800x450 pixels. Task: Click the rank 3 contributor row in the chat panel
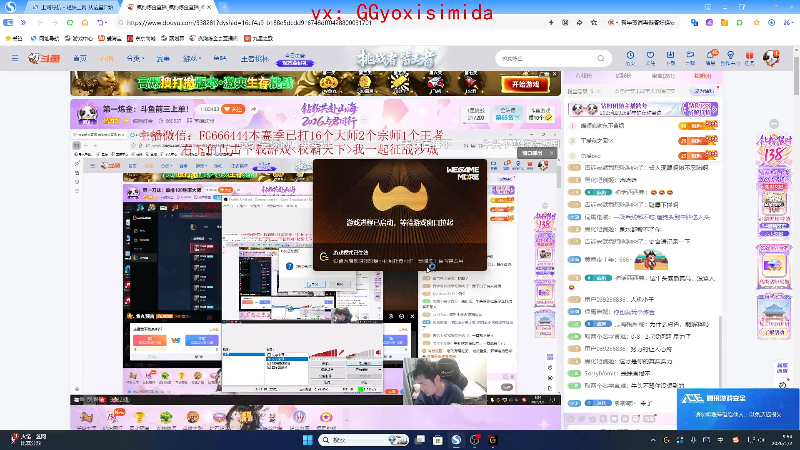click(643, 155)
